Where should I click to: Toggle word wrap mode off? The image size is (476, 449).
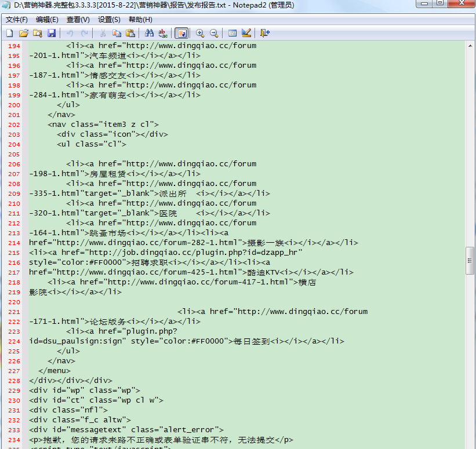[181, 33]
